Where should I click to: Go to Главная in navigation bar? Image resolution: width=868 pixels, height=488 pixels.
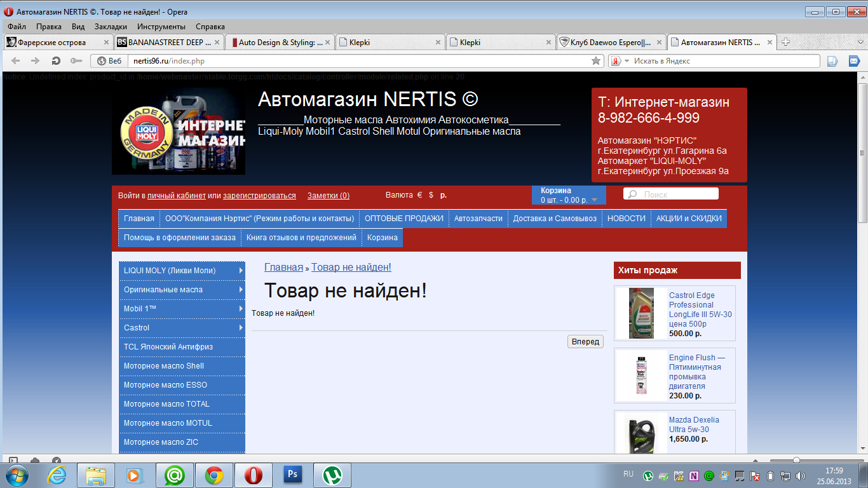pos(139,219)
